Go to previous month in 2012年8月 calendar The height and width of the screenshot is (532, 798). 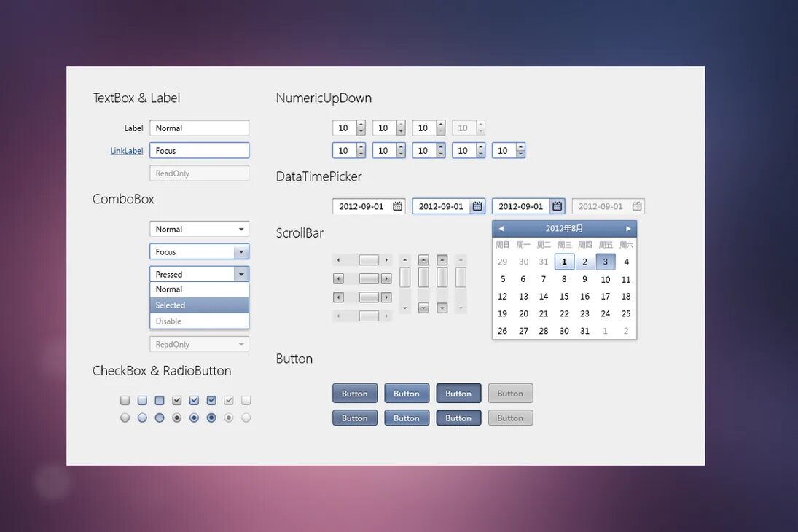pos(501,229)
